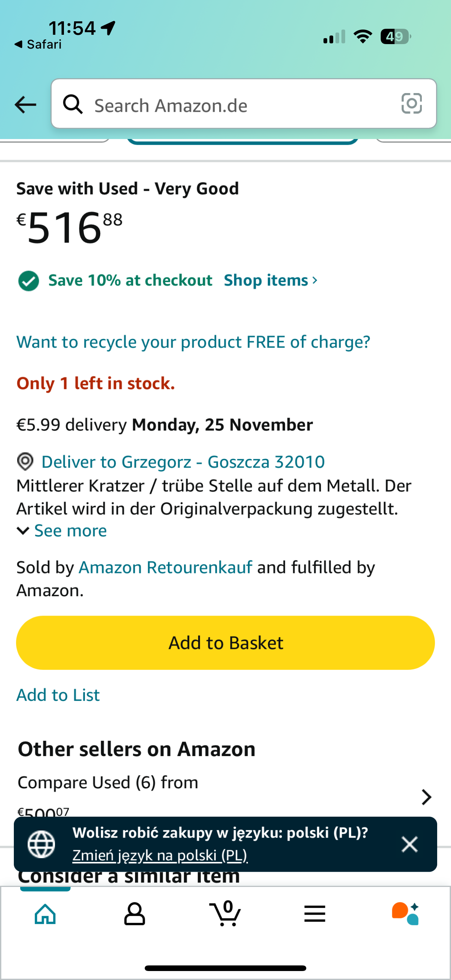Screen dimensions: 451x980
Task: Open camera lens search icon
Action: (411, 104)
